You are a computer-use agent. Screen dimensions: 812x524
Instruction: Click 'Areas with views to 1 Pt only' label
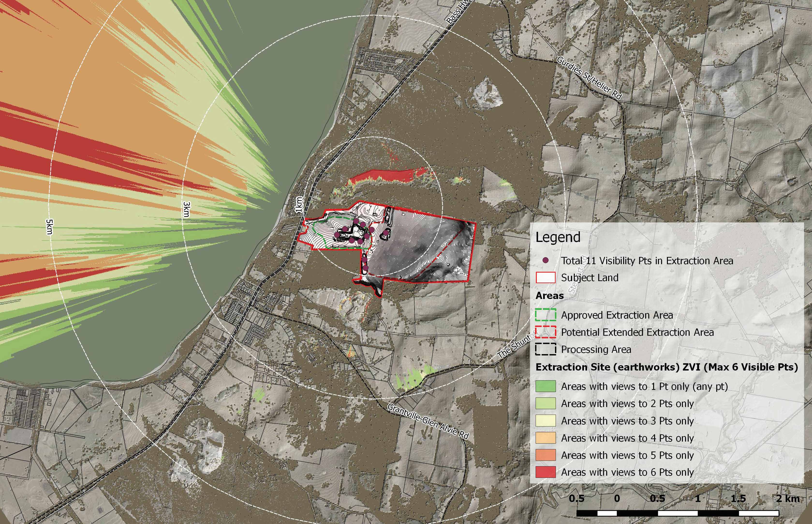[645, 386]
